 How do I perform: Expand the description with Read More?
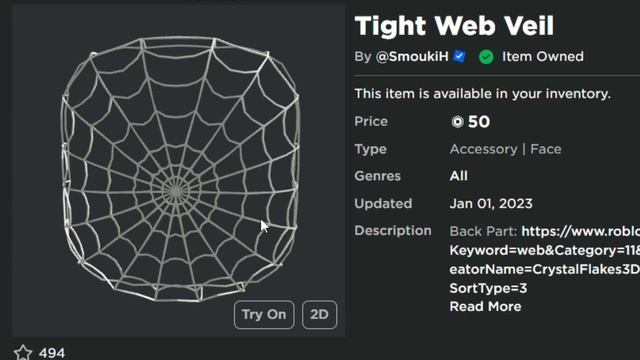pyautogui.click(x=485, y=307)
